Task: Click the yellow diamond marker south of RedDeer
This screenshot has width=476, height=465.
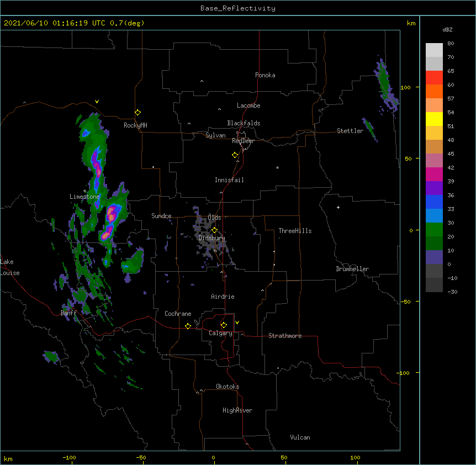Action: (235, 155)
